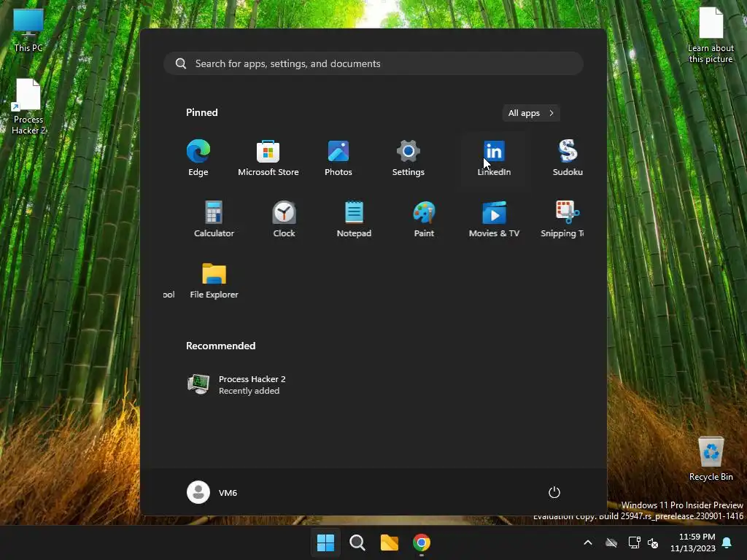Switch to Chrome on the taskbar
The height and width of the screenshot is (560, 747).
tap(421, 542)
